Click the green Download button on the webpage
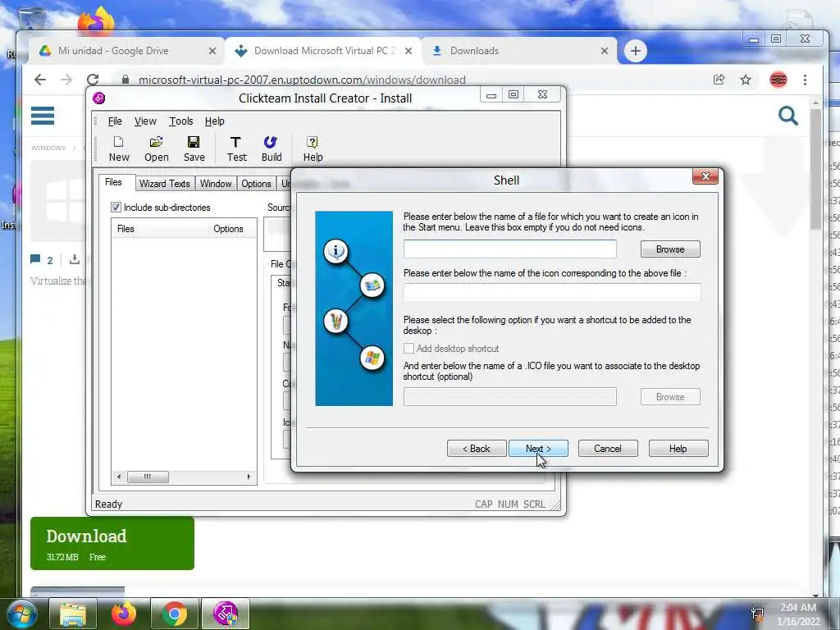This screenshot has width=840, height=630. [112, 543]
